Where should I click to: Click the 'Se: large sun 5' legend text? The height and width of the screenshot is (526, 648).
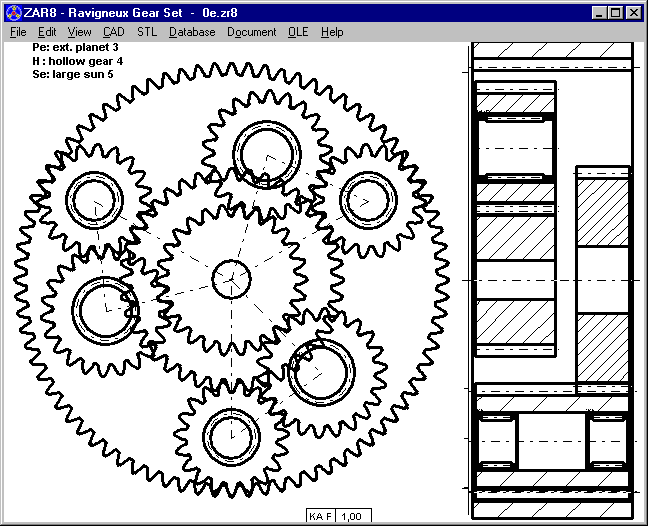(x=73, y=74)
